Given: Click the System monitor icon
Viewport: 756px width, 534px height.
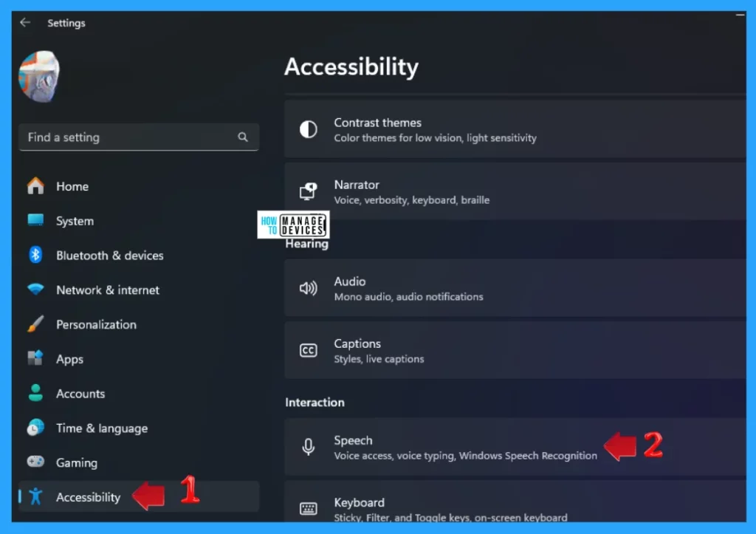Looking at the screenshot, I should 35,220.
